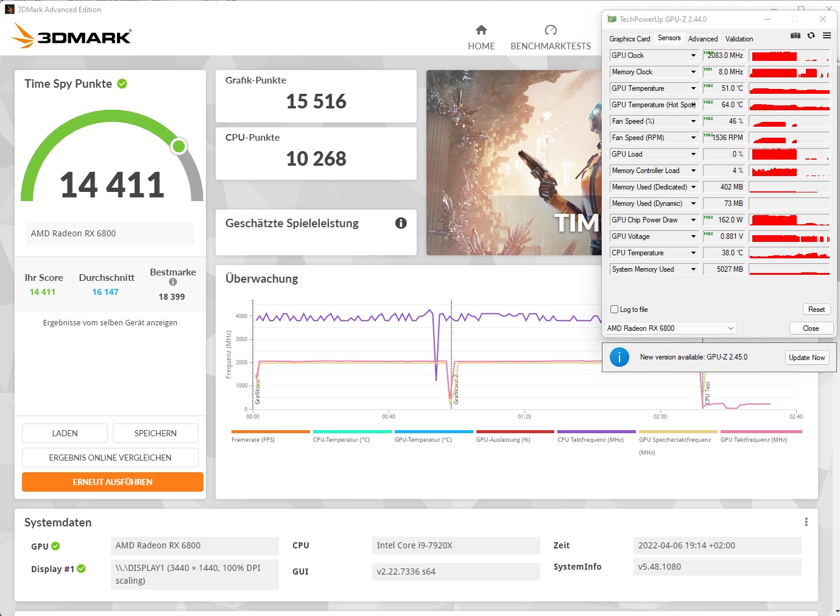
Task: Expand the GPU Load sensor dropdown
Action: click(x=693, y=154)
